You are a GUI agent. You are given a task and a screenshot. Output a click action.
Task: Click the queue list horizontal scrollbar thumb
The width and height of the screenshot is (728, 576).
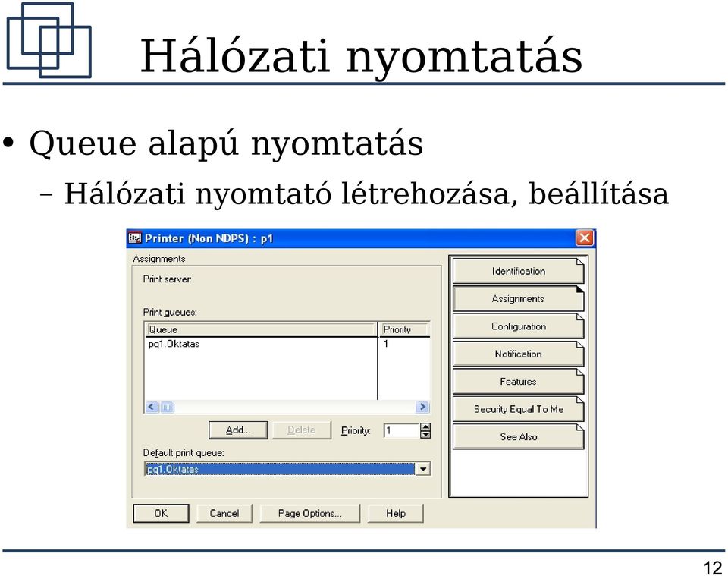pyautogui.click(x=167, y=407)
